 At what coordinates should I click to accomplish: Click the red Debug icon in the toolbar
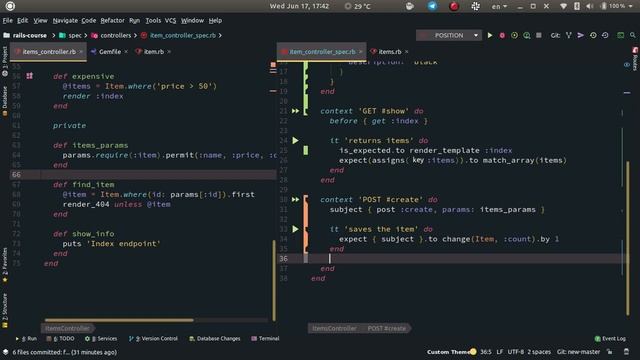pyautogui.click(x=502, y=36)
